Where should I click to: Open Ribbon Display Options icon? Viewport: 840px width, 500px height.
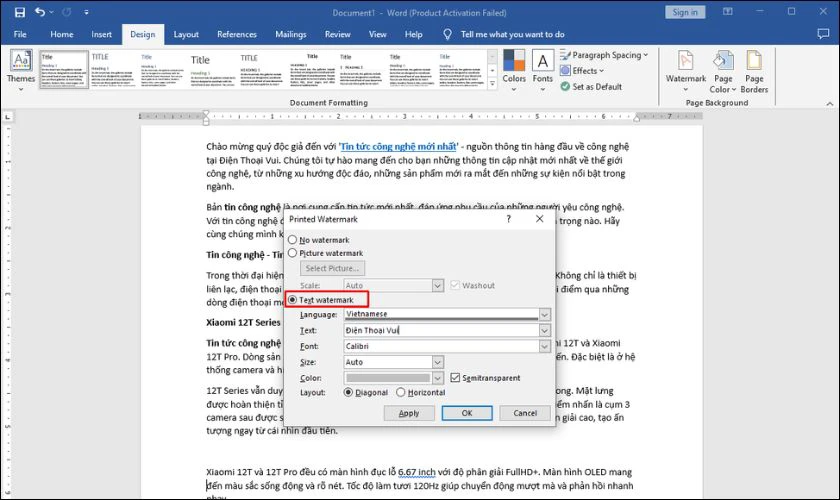click(728, 12)
